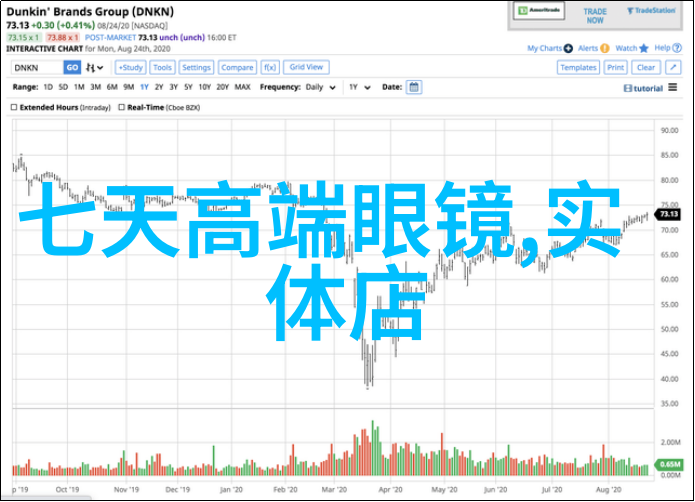Select the 1Y range
The image size is (695, 502).
coord(144,87)
